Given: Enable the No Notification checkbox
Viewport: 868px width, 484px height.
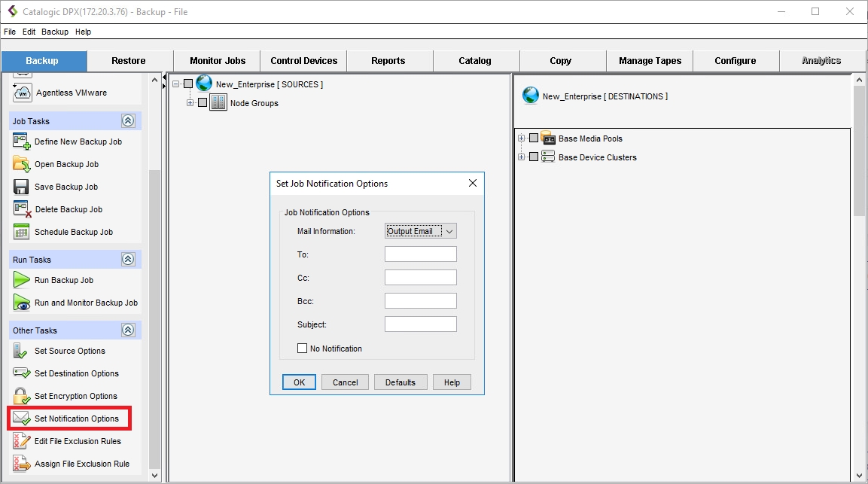Looking at the screenshot, I should click(303, 349).
